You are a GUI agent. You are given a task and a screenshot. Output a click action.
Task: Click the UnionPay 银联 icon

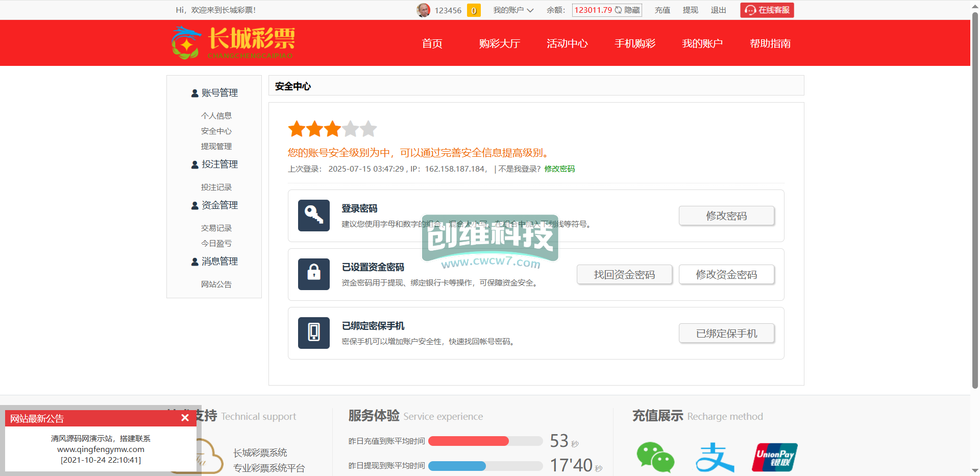774,457
